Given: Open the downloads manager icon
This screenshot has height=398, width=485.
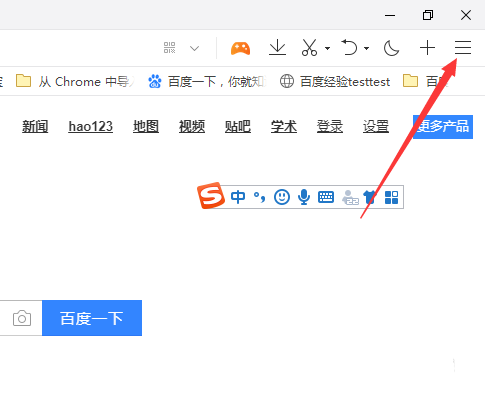Looking at the screenshot, I should [x=277, y=47].
